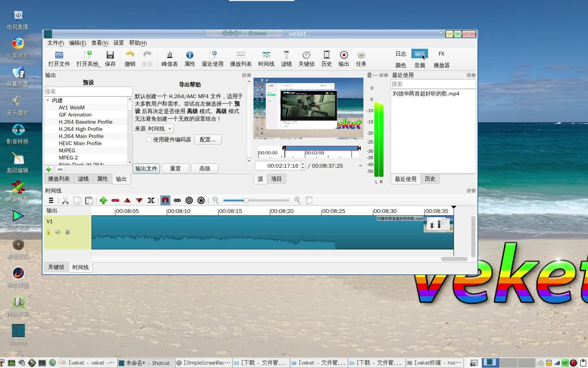588x368 pixels.
Task: Open the 滤镜 (Filters) toolbar icon
Action: click(x=286, y=59)
